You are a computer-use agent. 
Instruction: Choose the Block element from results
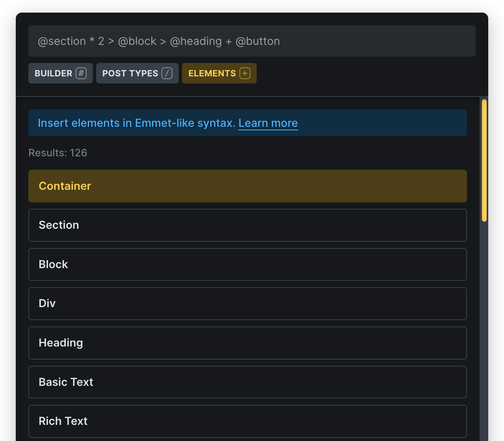click(247, 264)
